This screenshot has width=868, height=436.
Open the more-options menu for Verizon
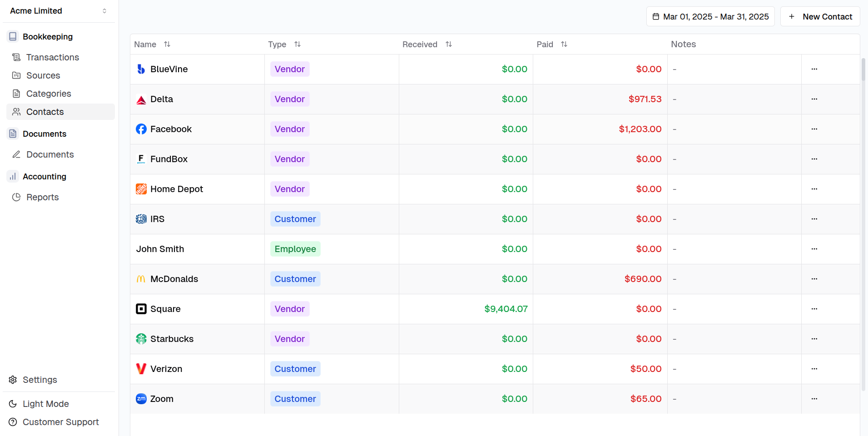[x=814, y=369]
